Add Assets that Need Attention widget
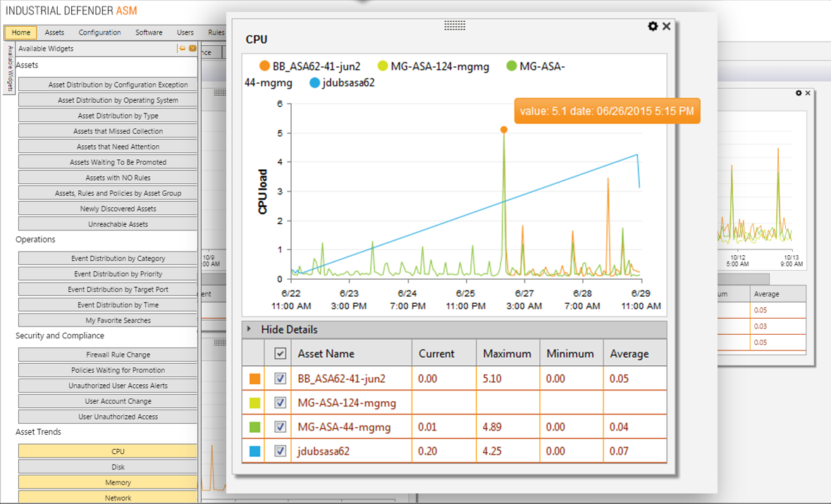The width and height of the screenshot is (831, 504). [108, 147]
